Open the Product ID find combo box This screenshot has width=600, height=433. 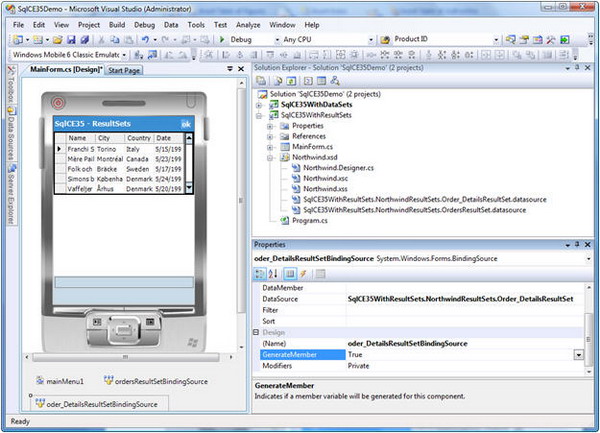496,40
